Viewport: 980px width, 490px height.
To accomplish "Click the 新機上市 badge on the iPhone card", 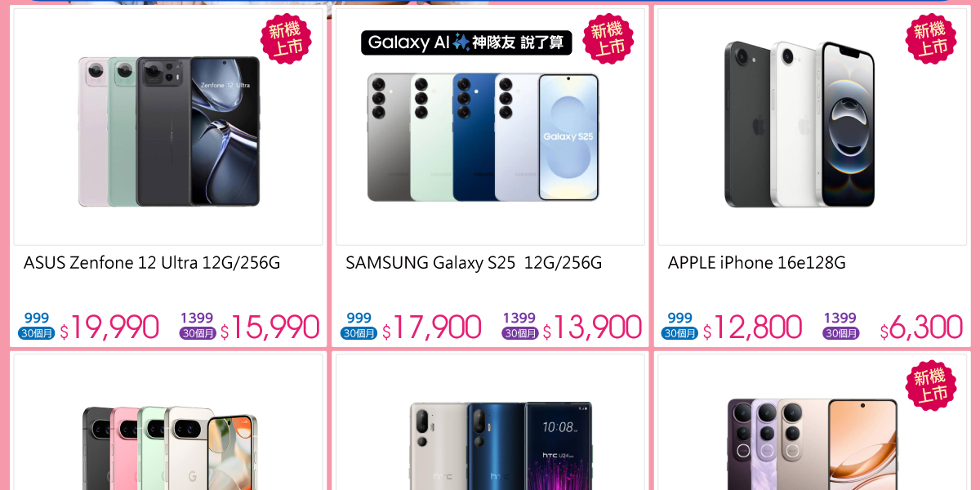I will [931, 39].
